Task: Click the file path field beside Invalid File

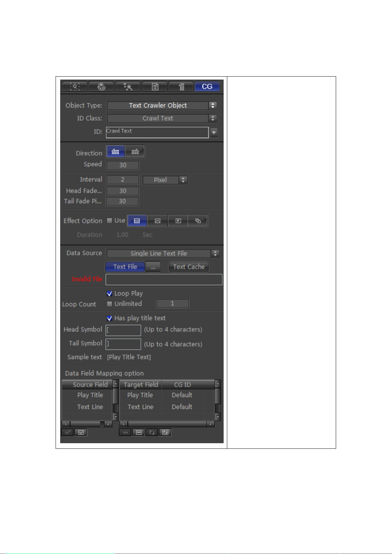Action: pyautogui.click(x=164, y=279)
